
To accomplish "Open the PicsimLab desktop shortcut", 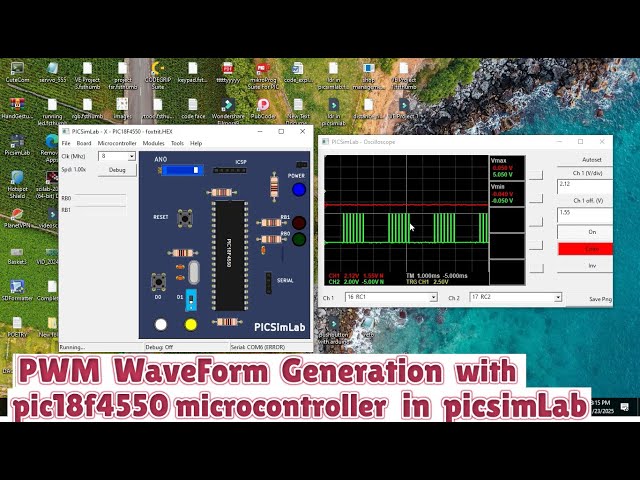I will click(x=17, y=145).
